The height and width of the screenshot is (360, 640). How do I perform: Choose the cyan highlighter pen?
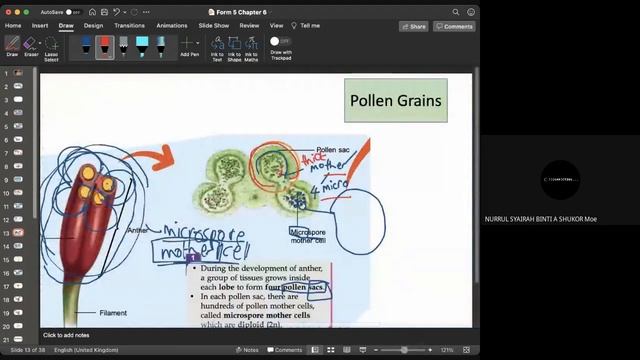pyautogui.click(x=142, y=46)
